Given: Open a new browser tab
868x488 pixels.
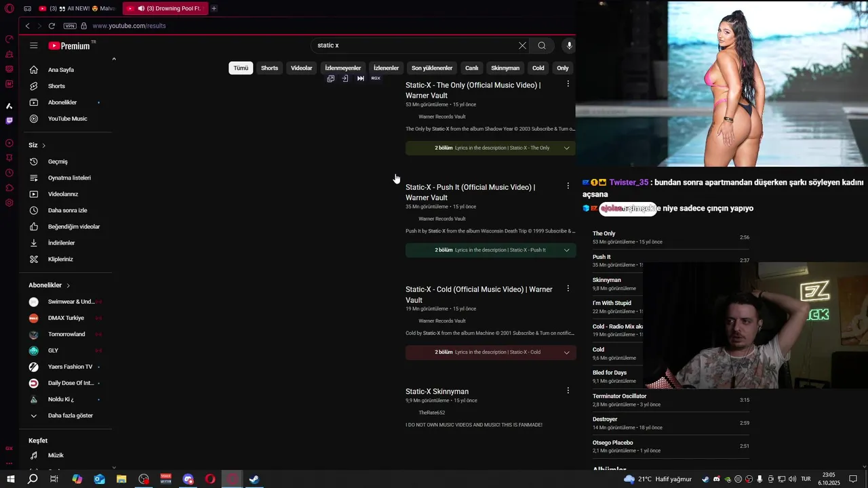Looking at the screenshot, I should coord(214,8).
